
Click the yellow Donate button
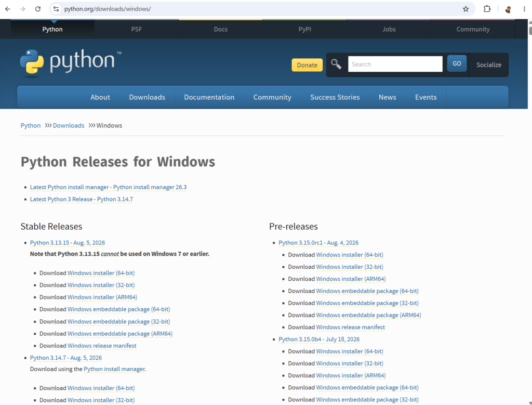[x=307, y=65]
